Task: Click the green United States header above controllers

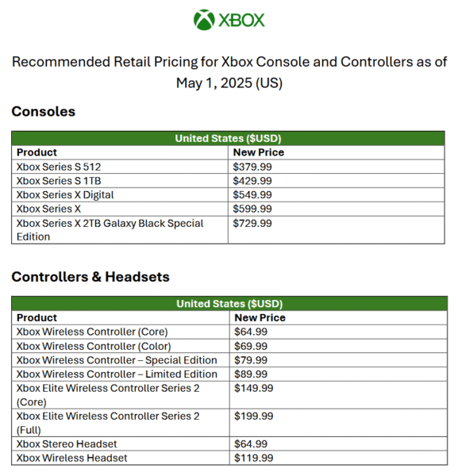Action: point(229,304)
